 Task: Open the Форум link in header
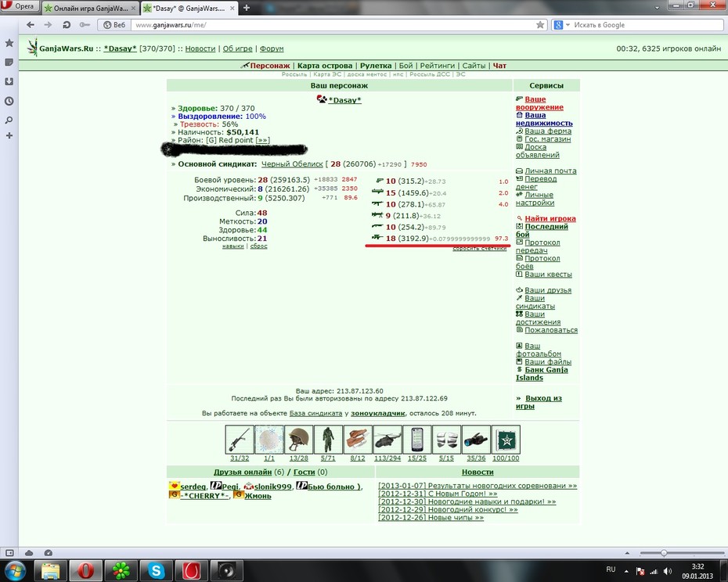coord(272,48)
